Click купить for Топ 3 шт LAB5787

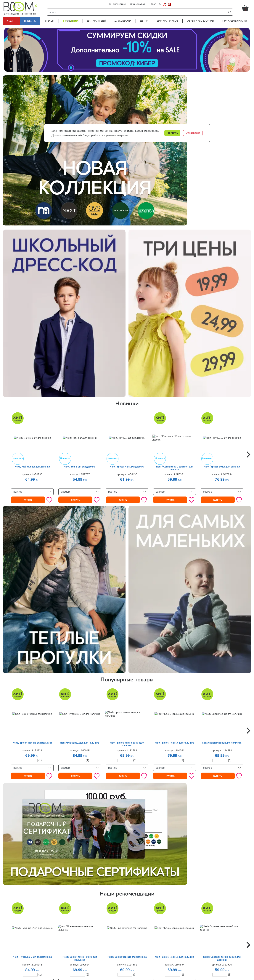[x=75, y=499]
